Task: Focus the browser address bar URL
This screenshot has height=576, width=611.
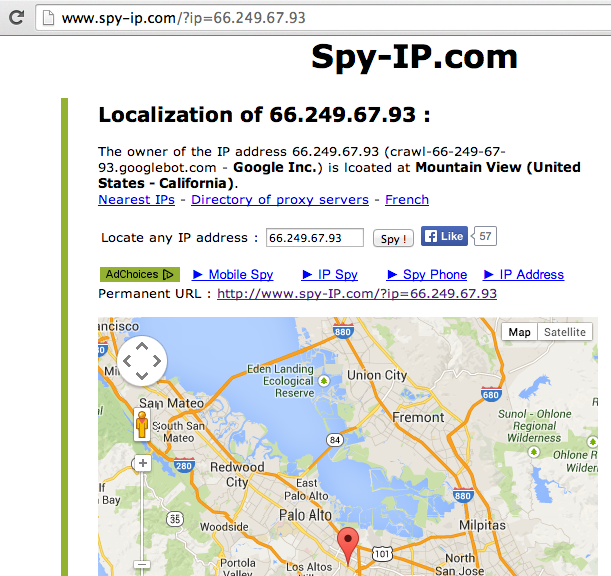Action: click(x=183, y=18)
